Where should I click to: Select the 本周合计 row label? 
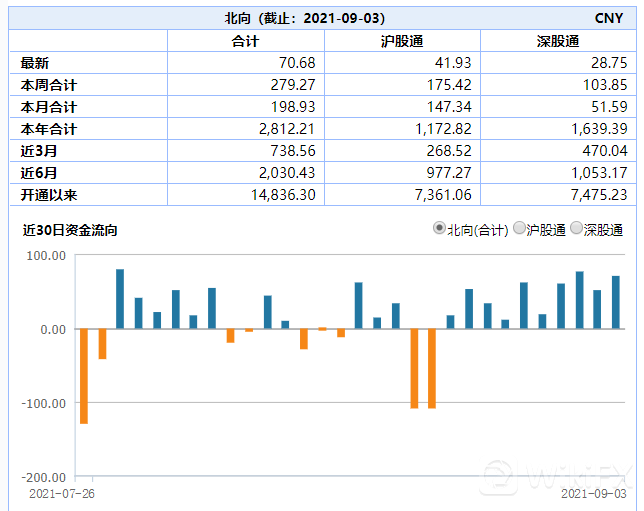tap(48, 85)
